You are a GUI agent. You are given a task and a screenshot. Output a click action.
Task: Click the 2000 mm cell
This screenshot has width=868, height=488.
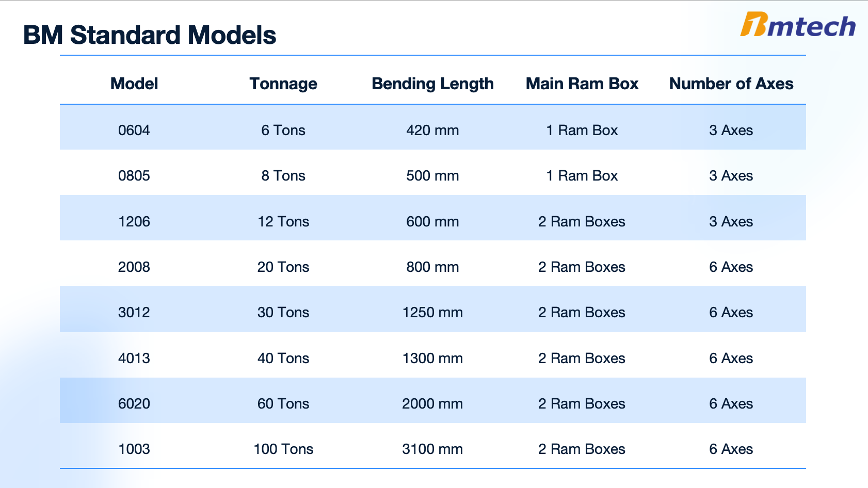pos(432,403)
